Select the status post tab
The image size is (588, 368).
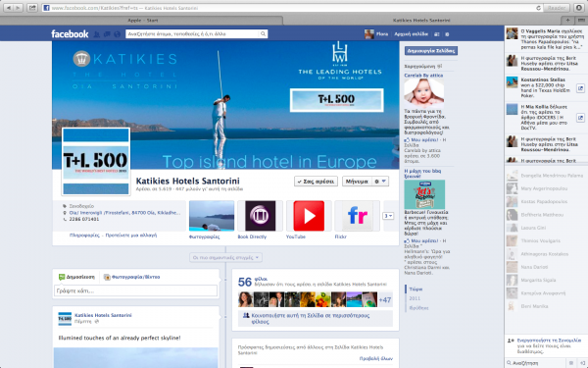click(76, 277)
